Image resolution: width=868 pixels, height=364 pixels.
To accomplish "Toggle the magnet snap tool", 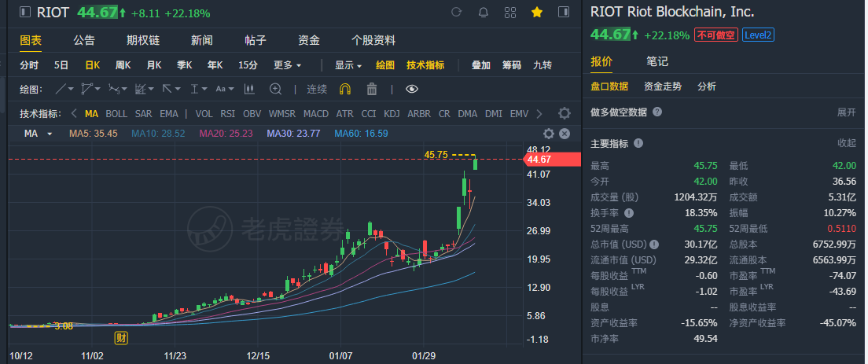I will pos(345,89).
